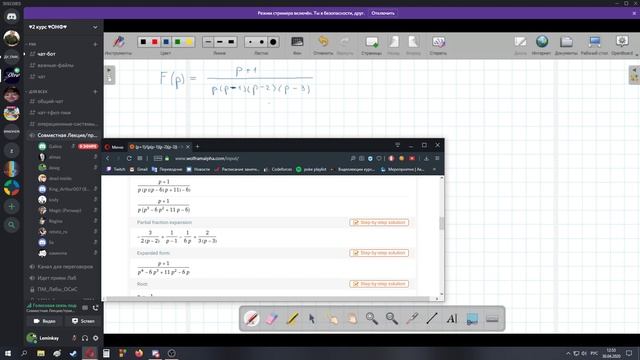Select the thin line width
The image size is (640, 360).
click(x=209, y=42)
